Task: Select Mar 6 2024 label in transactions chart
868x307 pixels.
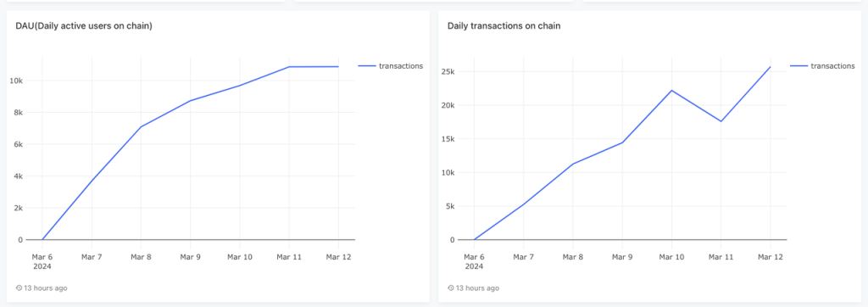Action: tap(475, 261)
